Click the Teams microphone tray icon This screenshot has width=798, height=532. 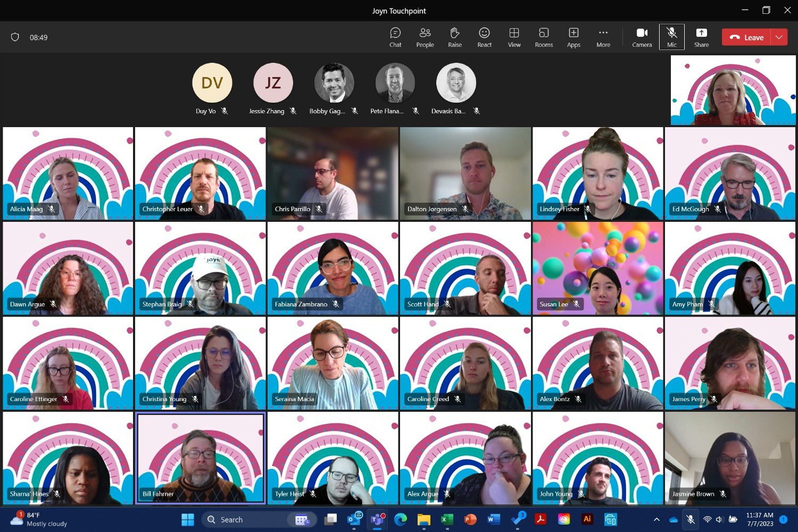pyautogui.click(x=691, y=519)
